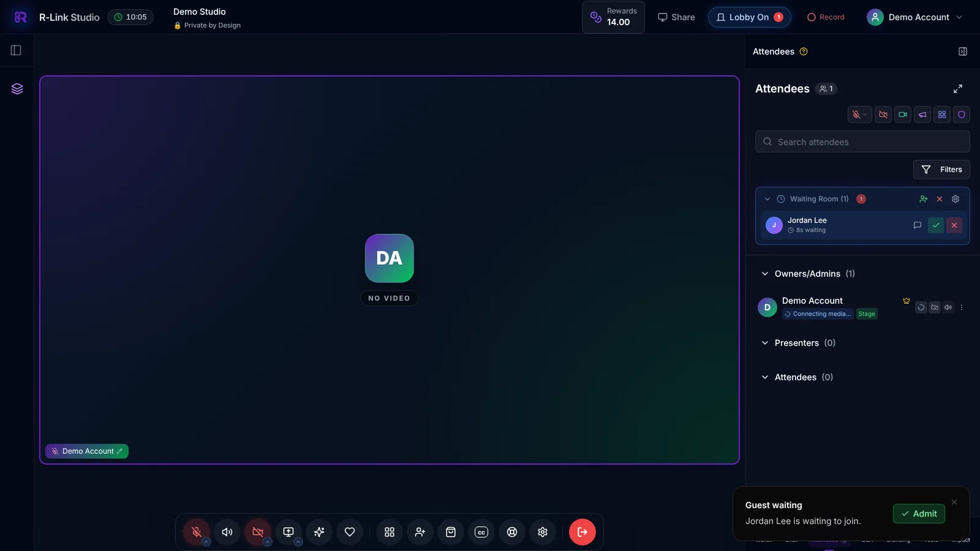Open the Filters button
This screenshot has height=551, width=980.
coord(941,170)
